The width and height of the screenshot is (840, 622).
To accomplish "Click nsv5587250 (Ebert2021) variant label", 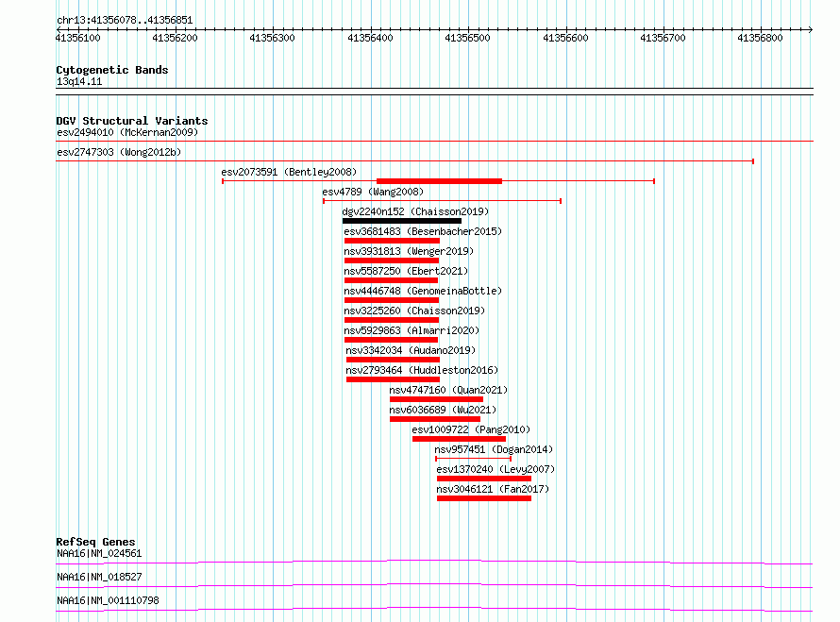I will pos(406,271).
